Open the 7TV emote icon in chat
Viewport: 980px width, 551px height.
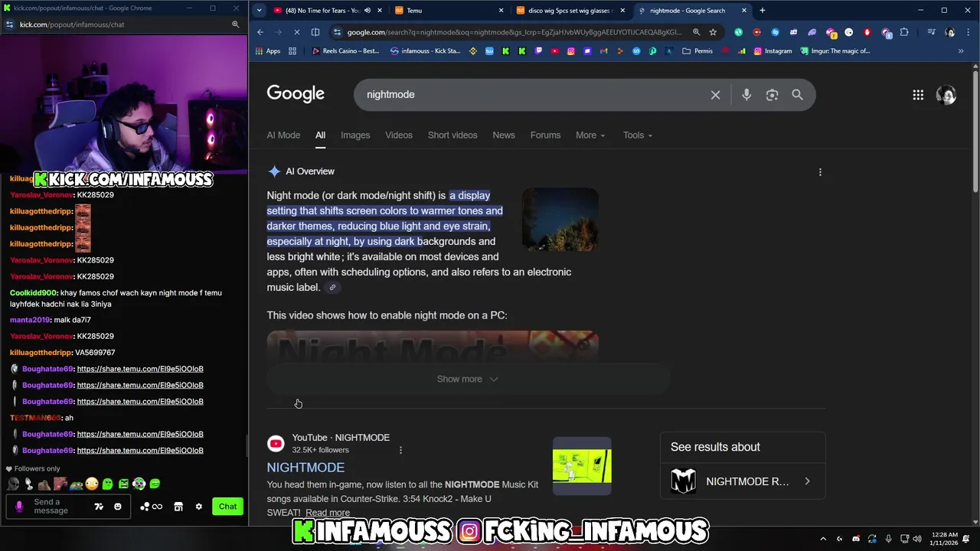point(99,507)
